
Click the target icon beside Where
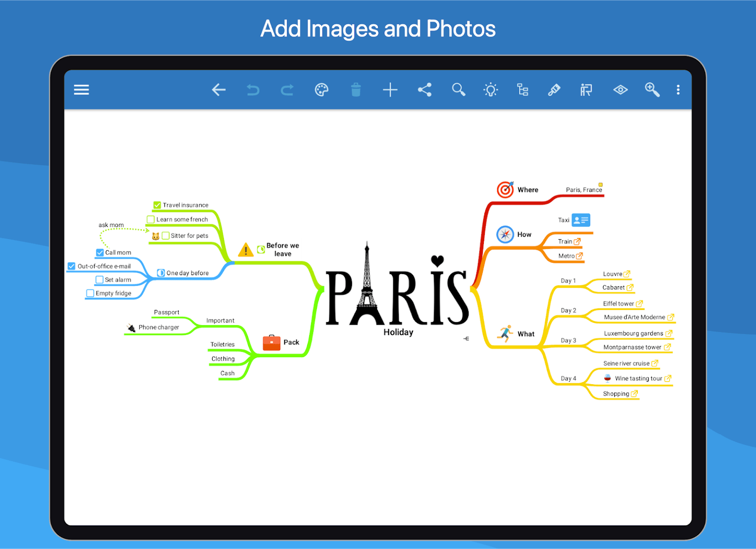(505, 189)
